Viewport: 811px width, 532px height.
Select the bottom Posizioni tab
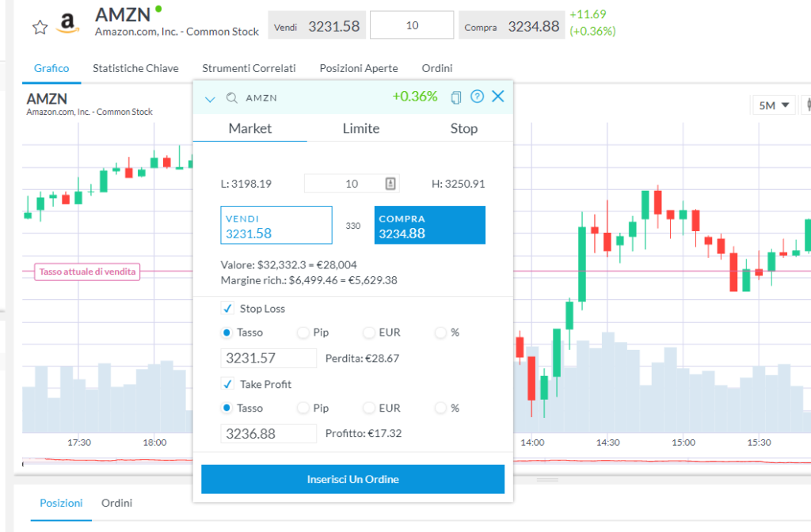coord(61,503)
